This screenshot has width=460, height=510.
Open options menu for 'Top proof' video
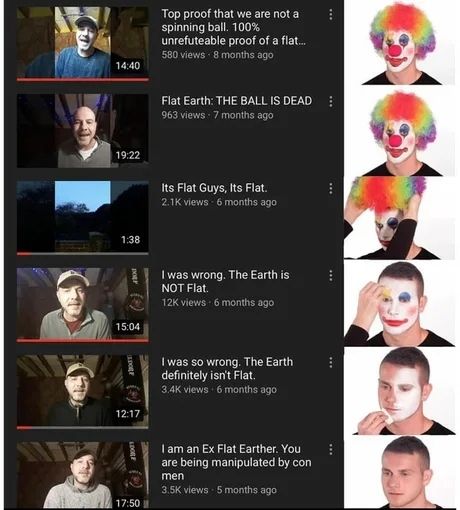[x=330, y=14]
